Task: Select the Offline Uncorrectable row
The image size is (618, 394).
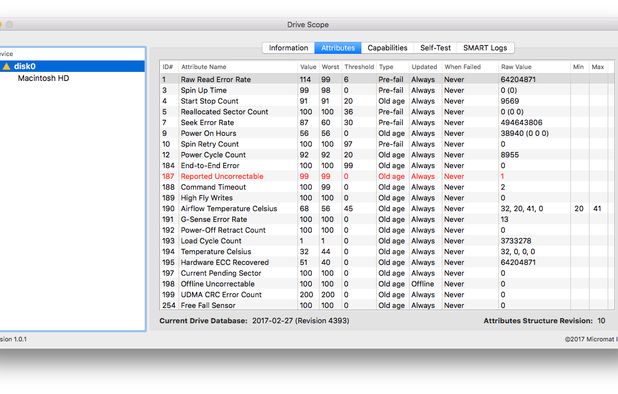Action: 387,284
